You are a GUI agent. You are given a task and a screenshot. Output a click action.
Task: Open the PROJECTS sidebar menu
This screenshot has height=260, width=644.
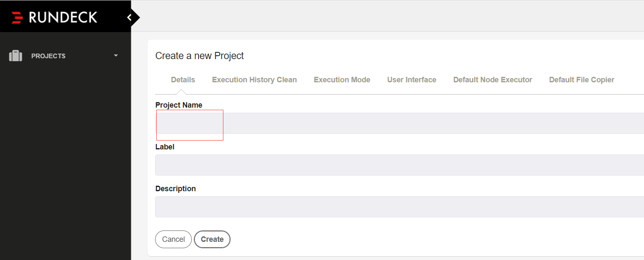click(65, 56)
